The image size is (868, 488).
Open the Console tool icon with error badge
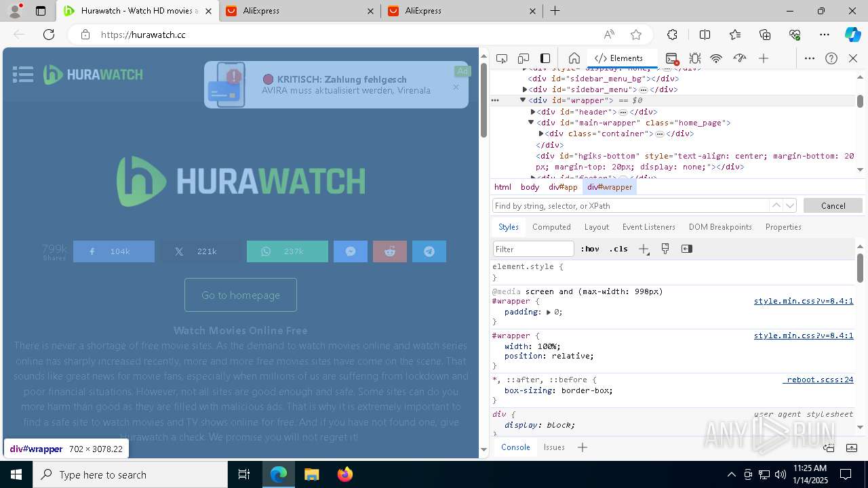[672, 58]
